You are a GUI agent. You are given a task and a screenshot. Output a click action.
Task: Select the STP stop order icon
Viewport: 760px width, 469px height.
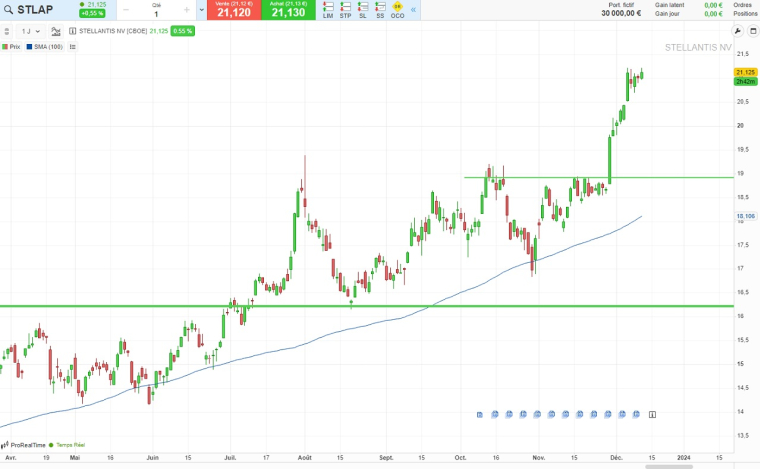(x=346, y=9)
